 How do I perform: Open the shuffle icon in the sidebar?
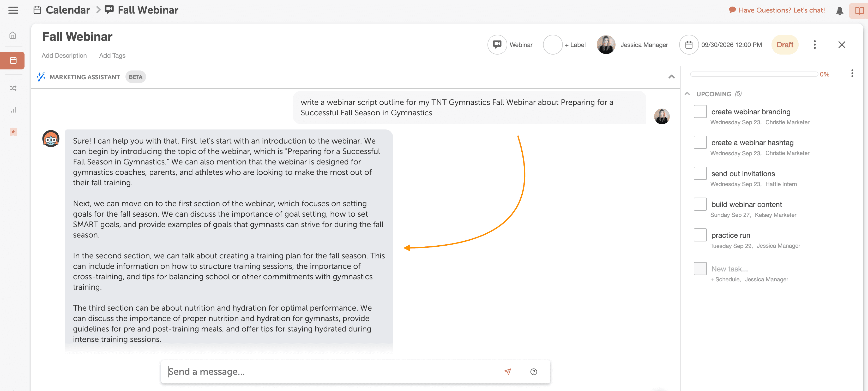13,88
